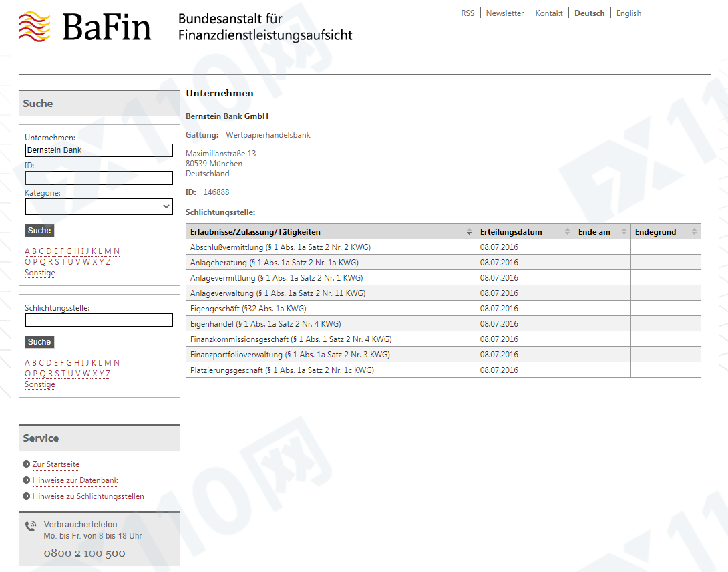Select Eigenhandel table row text
Viewport: 728px width, 572px height.
(x=265, y=324)
